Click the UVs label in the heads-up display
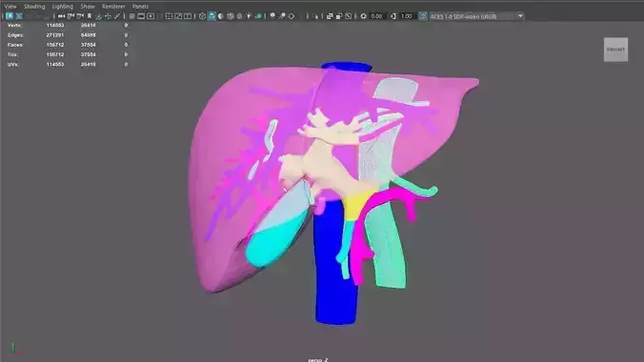Screen dimensions: 644x362 pos(12,65)
